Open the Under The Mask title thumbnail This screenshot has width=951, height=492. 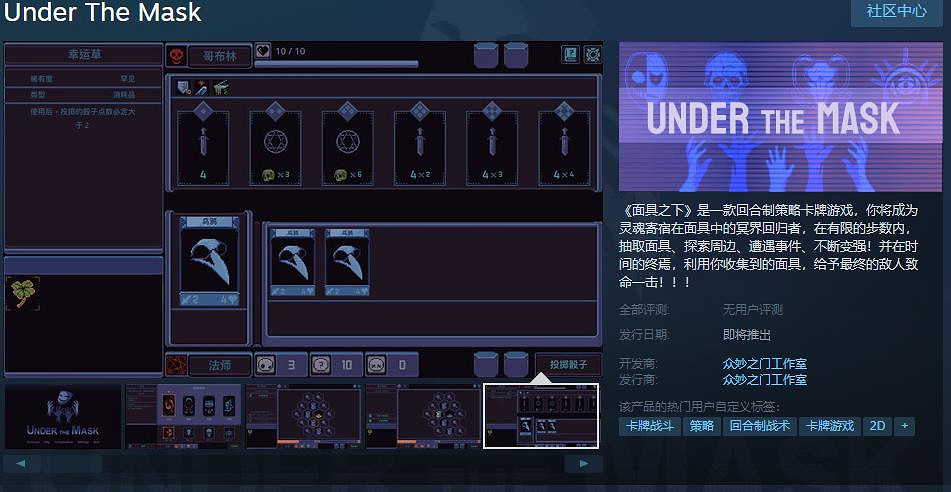tap(63, 416)
